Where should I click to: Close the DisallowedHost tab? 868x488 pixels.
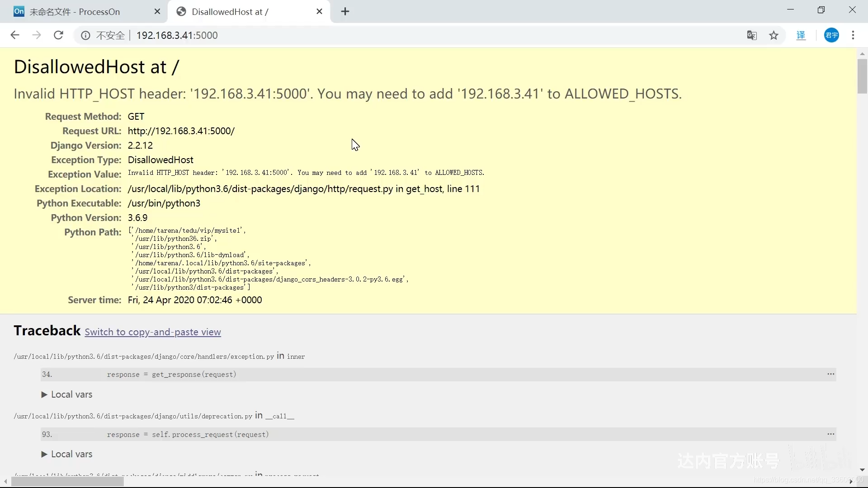[x=319, y=12]
